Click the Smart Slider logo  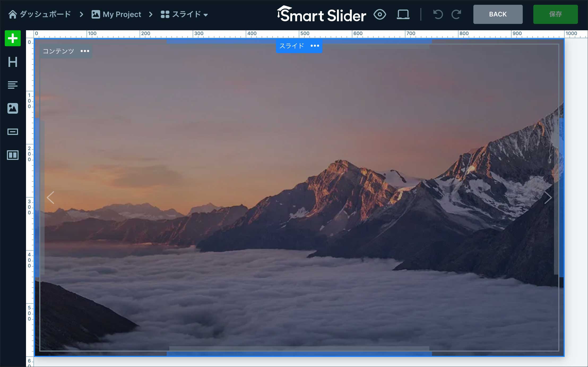(x=322, y=14)
